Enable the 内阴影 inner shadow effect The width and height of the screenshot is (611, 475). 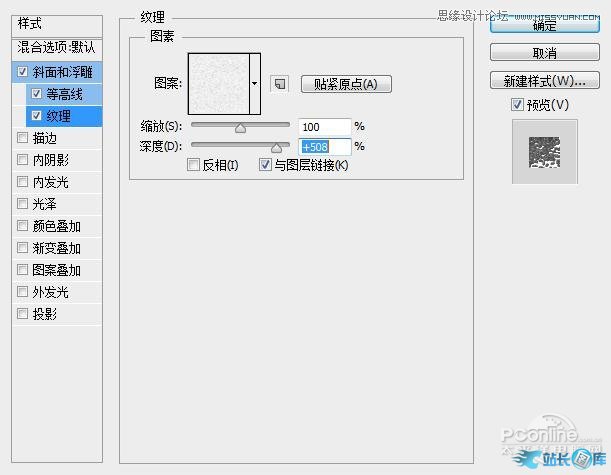tap(23, 160)
